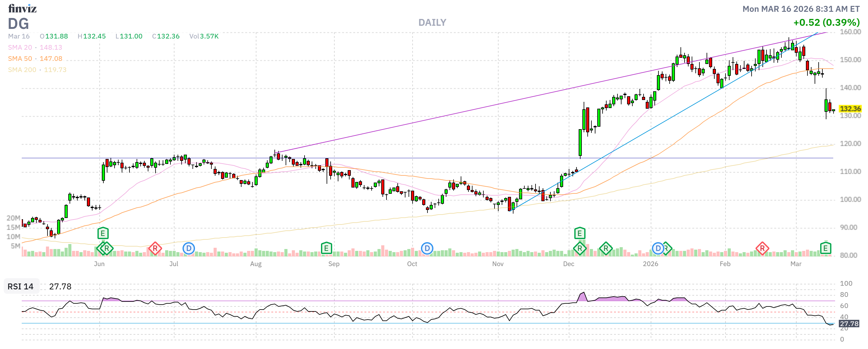Screen dimensions: 868x349
Task: Click the DG ticker symbol
Action: [18, 24]
